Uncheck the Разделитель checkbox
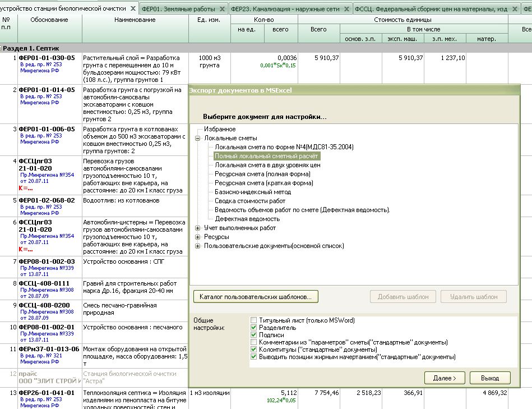Image resolution: width=532 pixels, height=409 pixels. click(x=253, y=328)
